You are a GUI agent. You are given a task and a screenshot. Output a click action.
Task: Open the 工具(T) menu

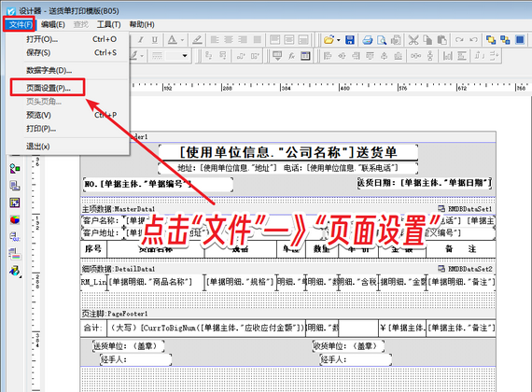[x=108, y=24]
